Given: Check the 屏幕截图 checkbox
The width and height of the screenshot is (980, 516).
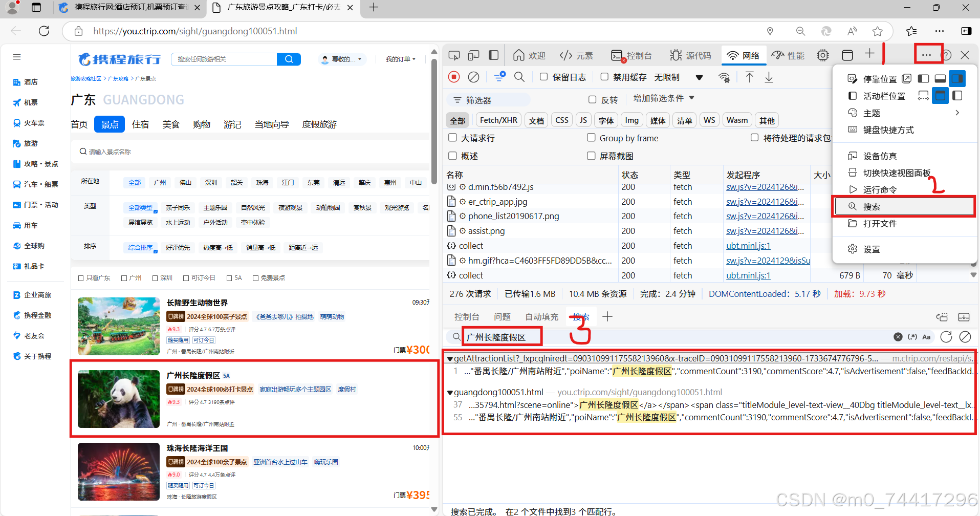Looking at the screenshot, I should [x=591, y=156].
